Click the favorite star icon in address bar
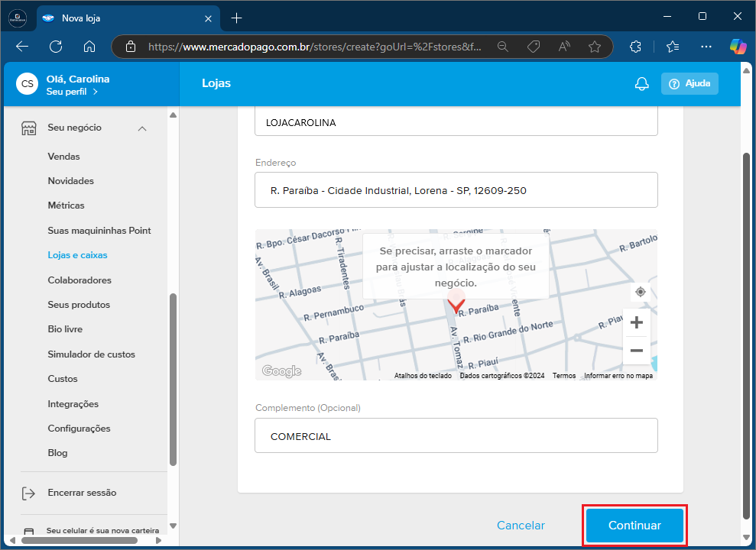756x550 pixels. click(594, 47)
